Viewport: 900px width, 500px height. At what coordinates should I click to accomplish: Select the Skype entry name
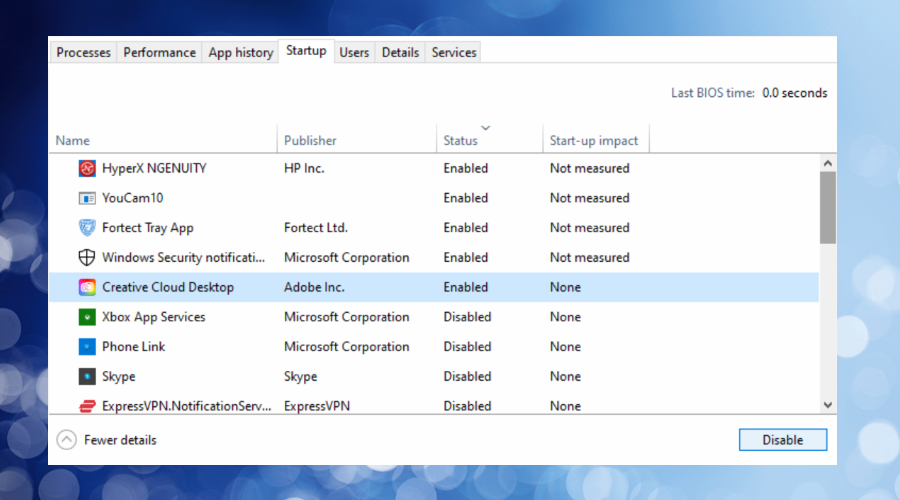click(119, 377)
